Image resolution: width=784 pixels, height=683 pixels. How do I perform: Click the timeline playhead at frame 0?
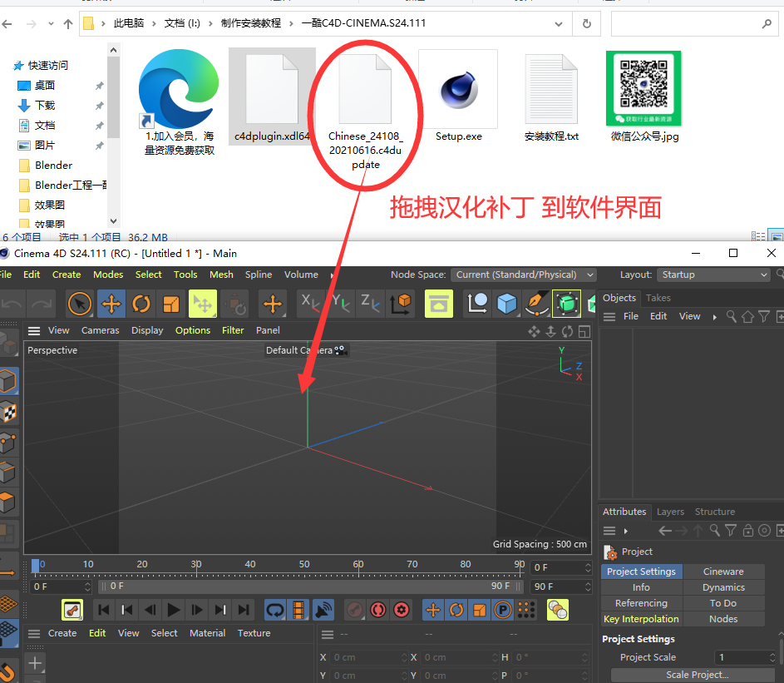pyautogui.click(x=35, y=566)
